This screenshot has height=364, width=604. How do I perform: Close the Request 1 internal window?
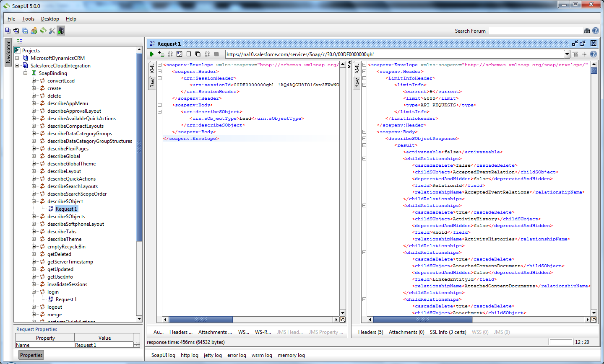click(x=593, y=43)
